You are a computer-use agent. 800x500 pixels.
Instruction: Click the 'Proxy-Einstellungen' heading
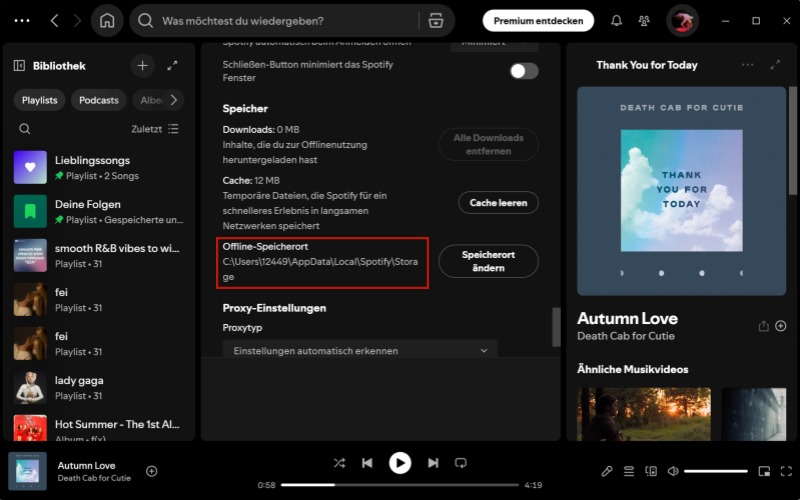click(274, 308)
